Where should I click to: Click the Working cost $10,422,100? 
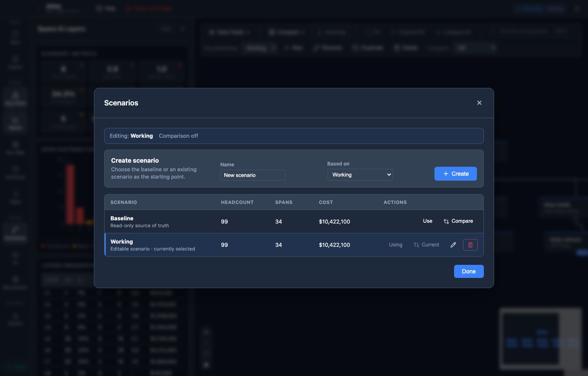334,245
